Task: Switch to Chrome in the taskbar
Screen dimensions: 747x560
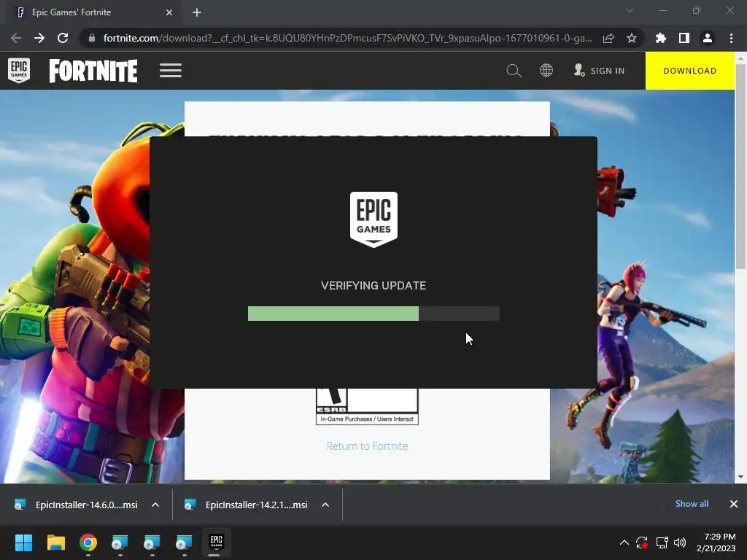Action: coord(88,542)
